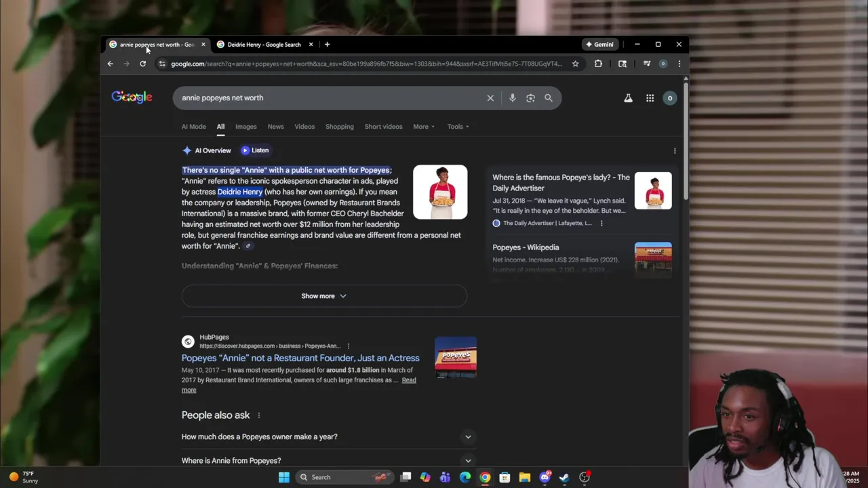Screen dimensions: 868x488
Task: Open new tab with plus button
Action: (x=327, y=45)
